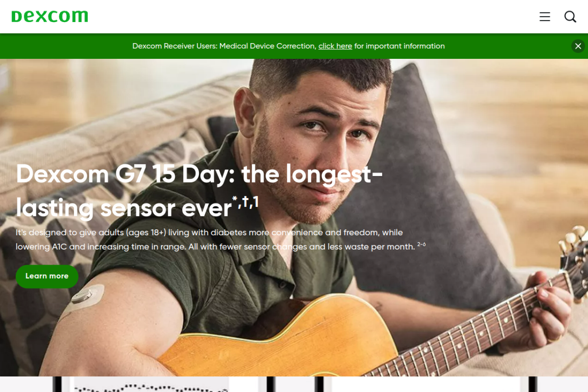
Task: Dismiss the green Medical Device Correction banner
Action: pyautogui.click(x=578, y=46)
